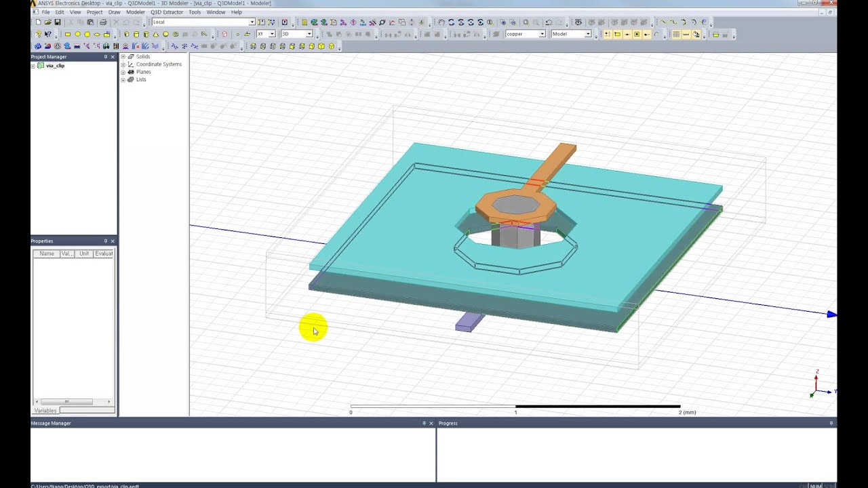The width and height of the screenshot is (868, 488).
Task: Expand the Lists tree node
Action: [123, 79]
